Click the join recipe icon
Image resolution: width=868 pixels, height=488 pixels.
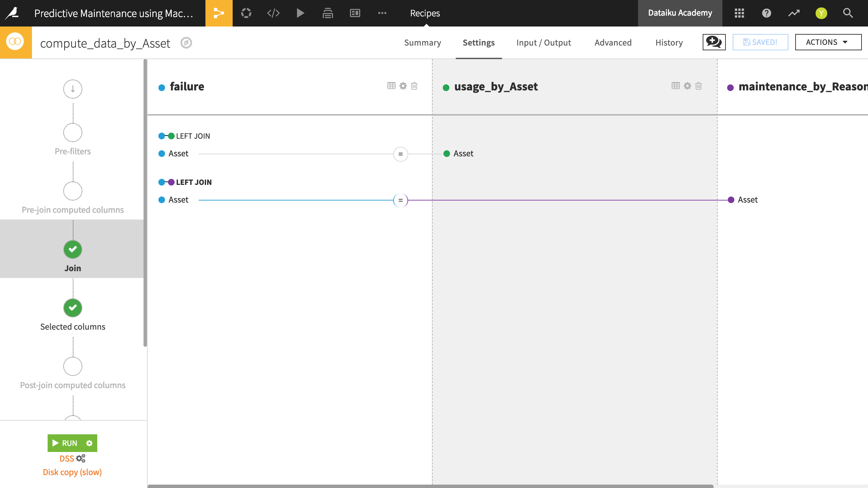[x=16, y=42]
